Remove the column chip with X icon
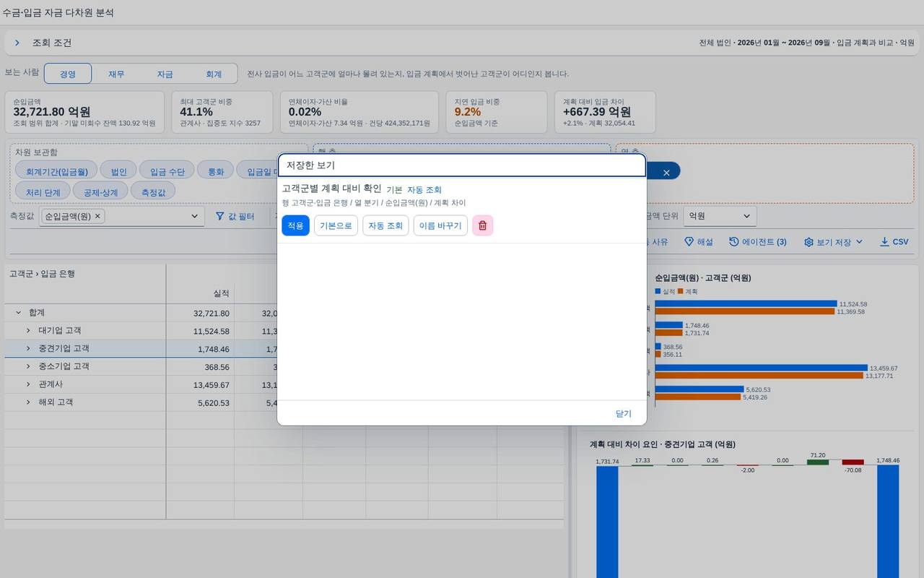Image resolution: width=924 pixels, height=578 pixels. coord(666,172)
